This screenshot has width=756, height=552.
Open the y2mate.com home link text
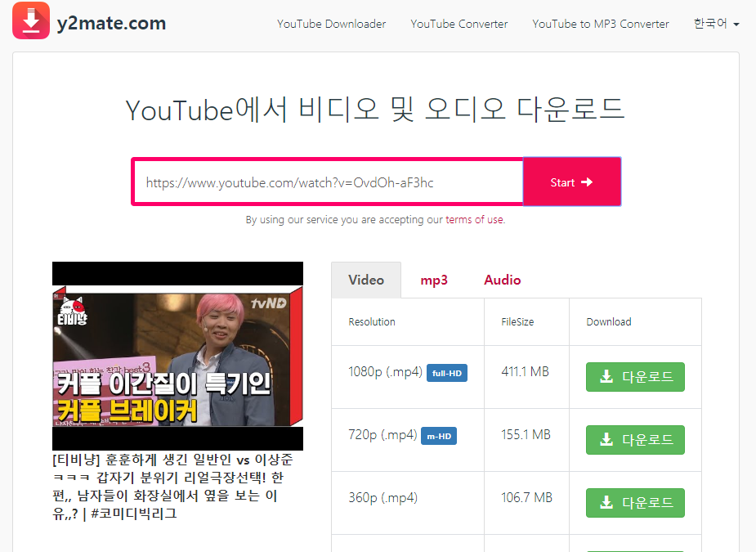click(x=111, y=23)
